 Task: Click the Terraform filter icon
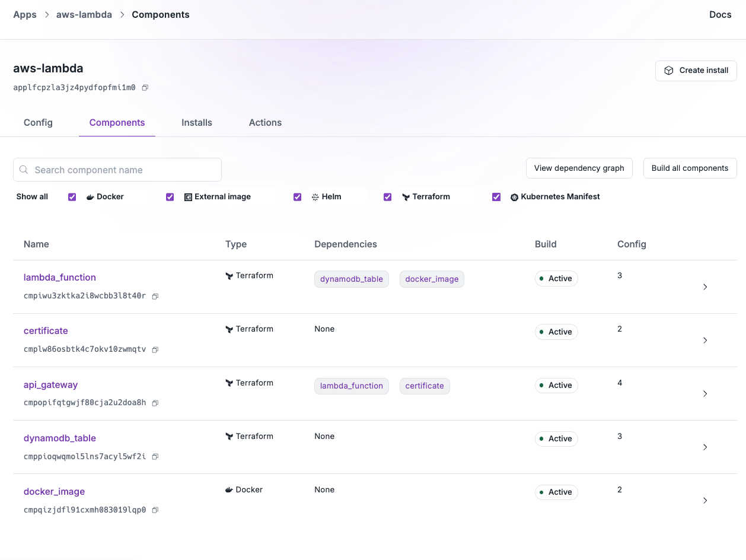(406, 197)
